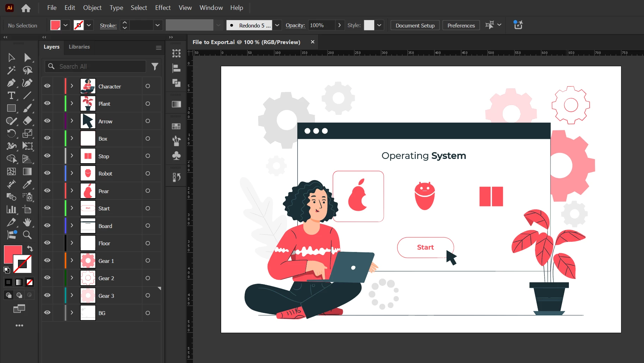
Task: Select the Lasso tool
Action: (28, 70)
